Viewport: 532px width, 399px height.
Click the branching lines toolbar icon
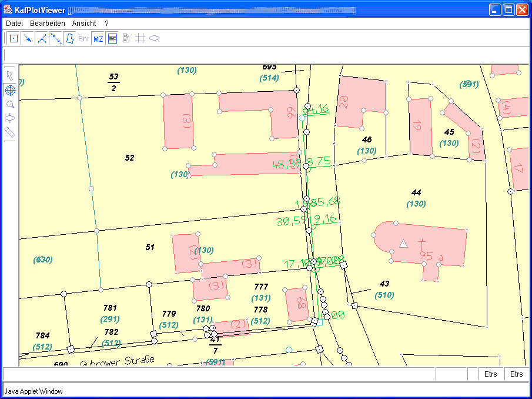click(42, 39)
